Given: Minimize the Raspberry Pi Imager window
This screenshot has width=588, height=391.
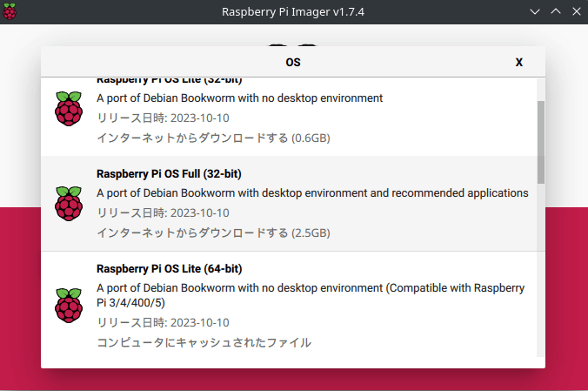Looking at the screenshot, I should pyautogui.click(x=535, y=11).
